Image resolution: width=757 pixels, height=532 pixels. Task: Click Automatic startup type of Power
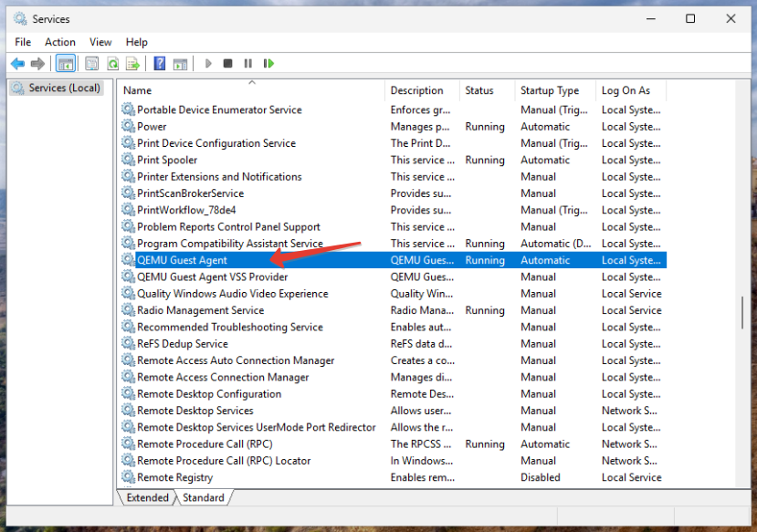(545, 126)
